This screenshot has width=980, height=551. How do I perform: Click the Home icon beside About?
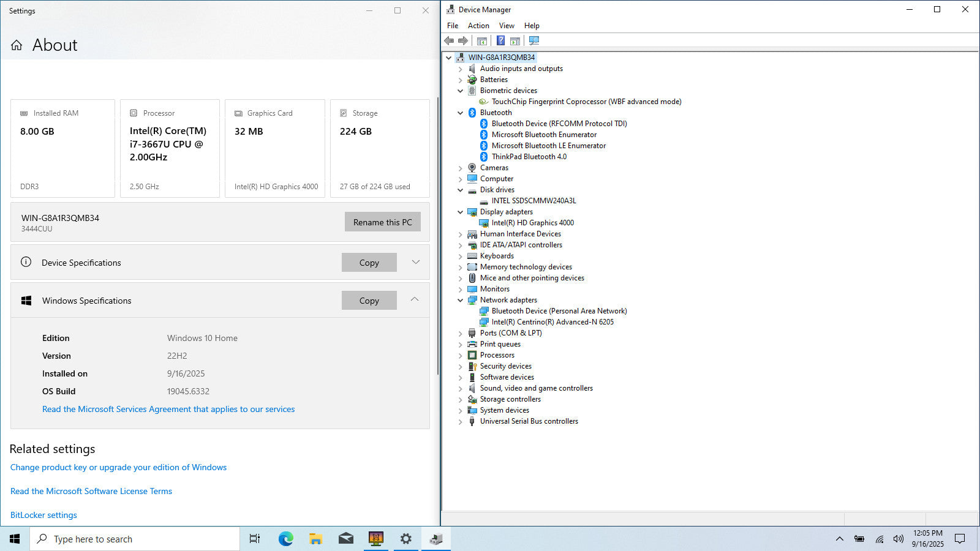[17, 45]
